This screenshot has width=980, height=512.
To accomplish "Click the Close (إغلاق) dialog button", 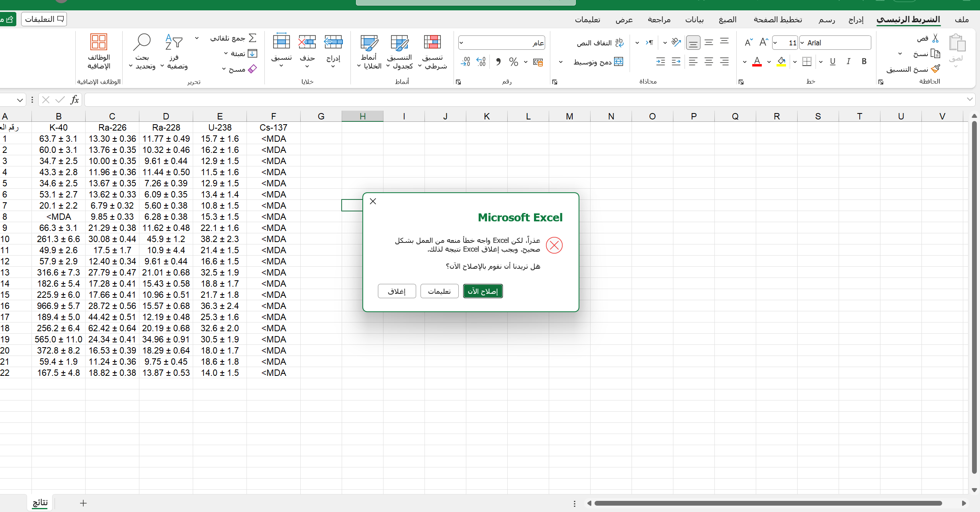I will click(397, 291).
